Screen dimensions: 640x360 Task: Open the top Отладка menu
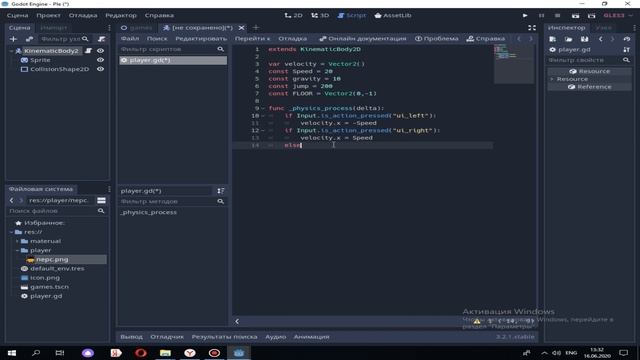tap(83, 15)
